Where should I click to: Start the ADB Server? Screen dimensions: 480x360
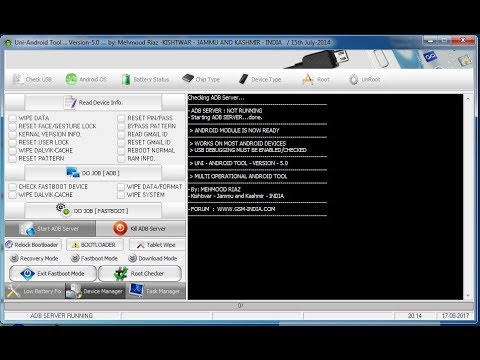[x=50, y=229]
